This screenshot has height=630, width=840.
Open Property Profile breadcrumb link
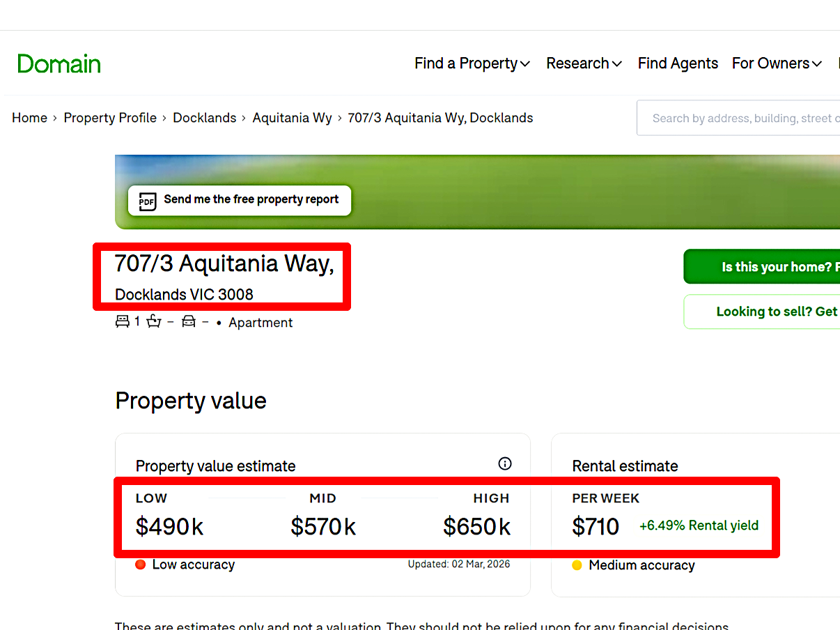click(x=110, y=118)
